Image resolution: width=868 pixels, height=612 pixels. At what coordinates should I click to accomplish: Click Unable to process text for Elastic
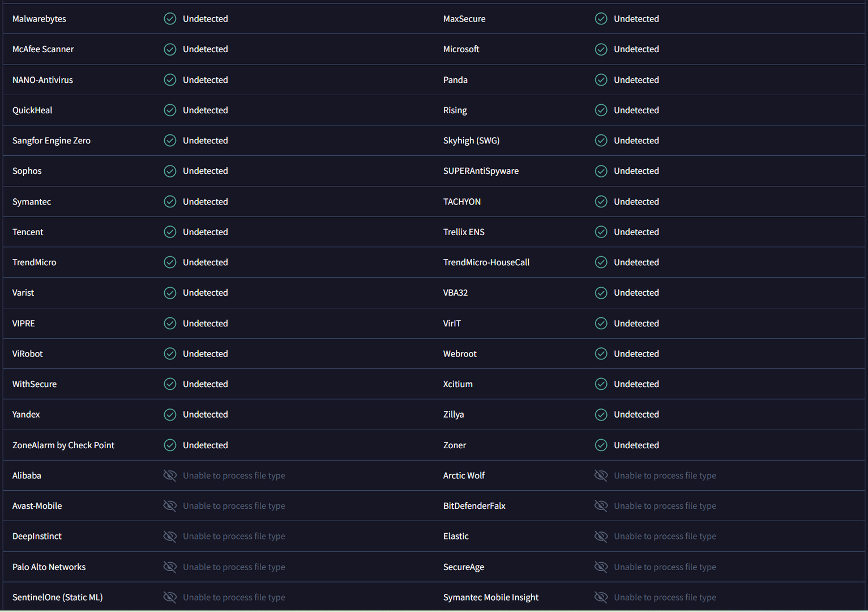[665, 536]
